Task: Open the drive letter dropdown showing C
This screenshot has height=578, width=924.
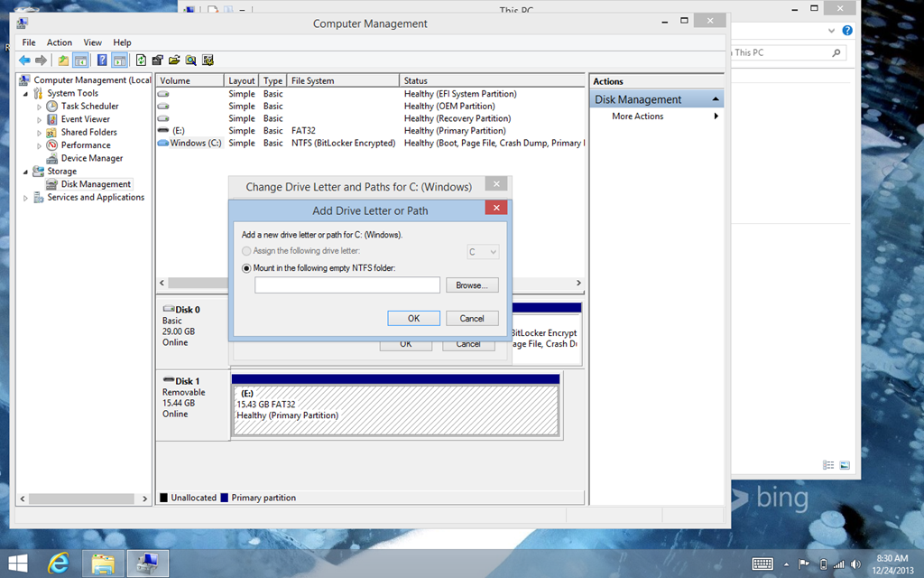Action: click(483, 252)
